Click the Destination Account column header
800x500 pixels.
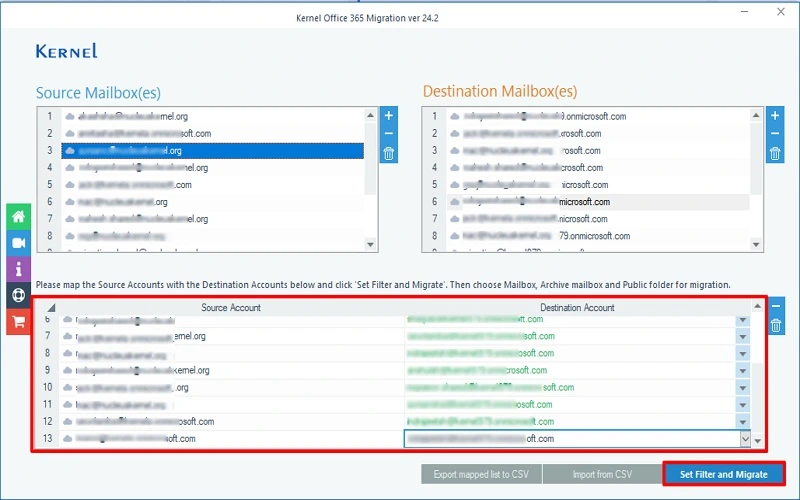coord(577,308)
